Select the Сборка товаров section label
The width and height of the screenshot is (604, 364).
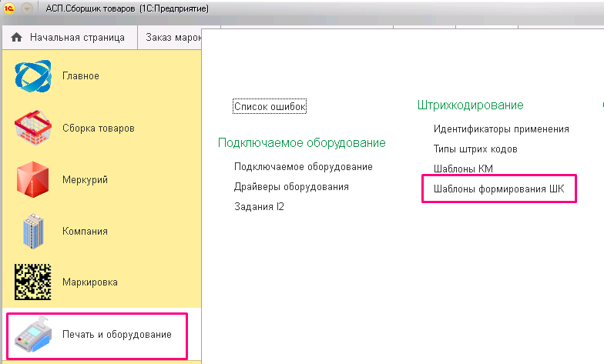tap(99, 128)
